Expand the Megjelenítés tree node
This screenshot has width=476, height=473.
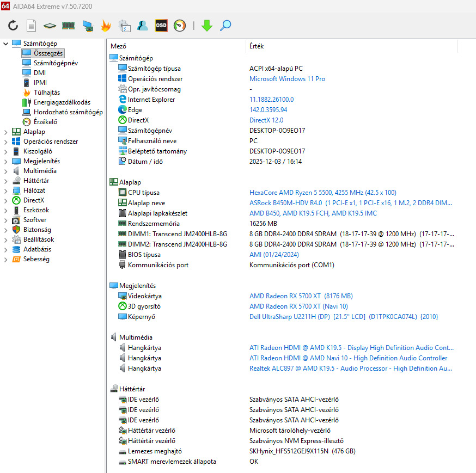[x=5, y=162]
